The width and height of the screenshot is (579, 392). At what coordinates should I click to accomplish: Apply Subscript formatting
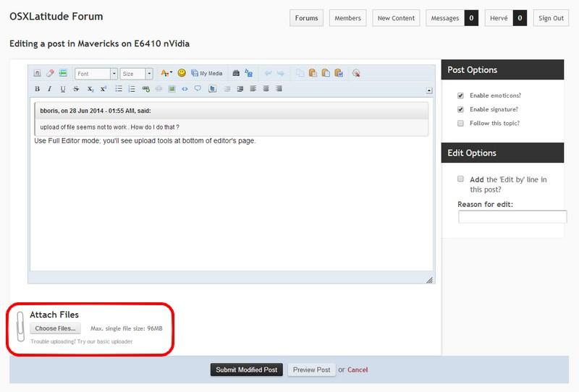click(90, 88)
